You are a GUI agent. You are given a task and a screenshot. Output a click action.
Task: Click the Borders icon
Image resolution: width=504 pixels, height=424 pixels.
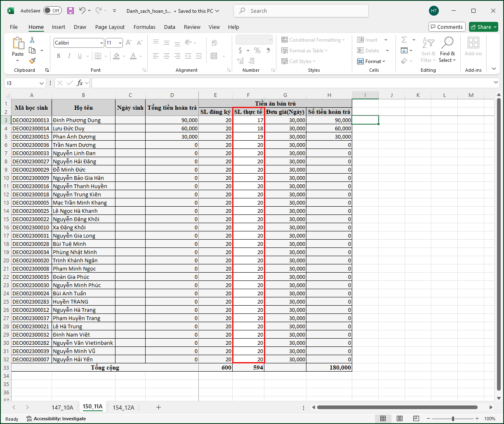(98, 56)
